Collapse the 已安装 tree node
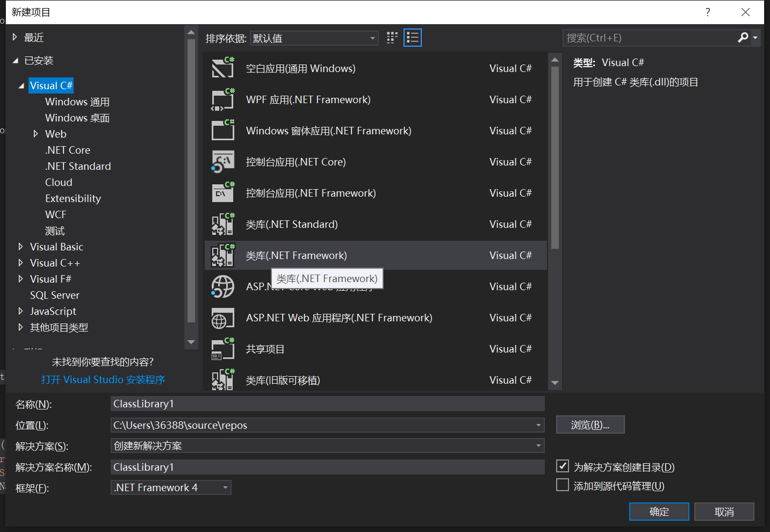The width and height of the screenshot is (770, 532). point(16,61)
